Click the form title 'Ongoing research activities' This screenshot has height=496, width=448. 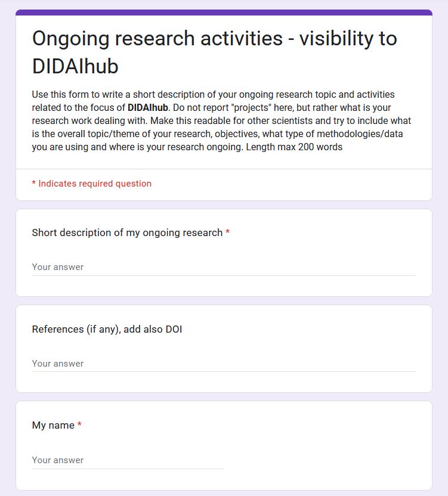157,39
